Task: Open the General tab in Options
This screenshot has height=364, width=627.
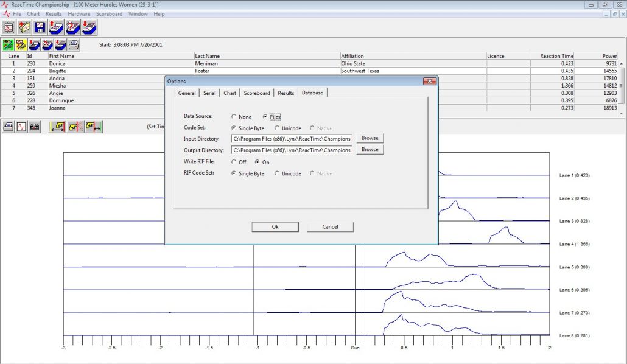Action: point(187,93)
